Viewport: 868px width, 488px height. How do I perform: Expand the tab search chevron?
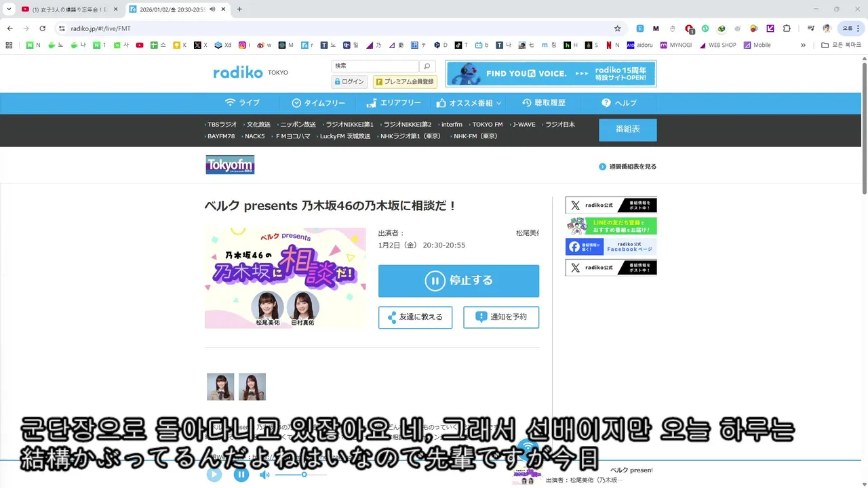tap(9, 9)
